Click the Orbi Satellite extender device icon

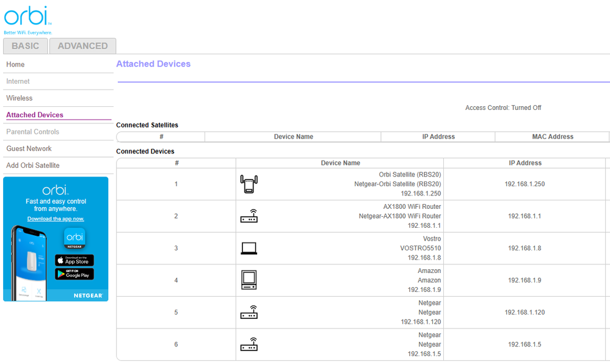click(x=249, y=184)
